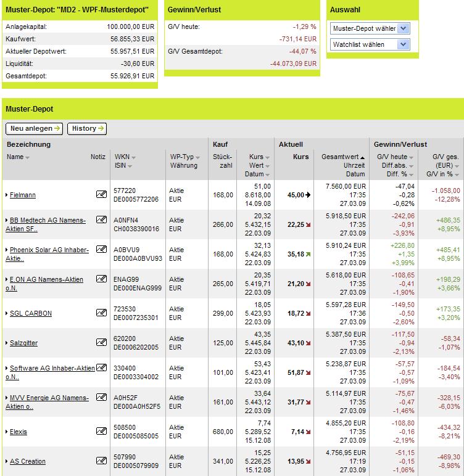Click the note icon for Salzgitter
The image size is (464, 476).
click(101, 342)
